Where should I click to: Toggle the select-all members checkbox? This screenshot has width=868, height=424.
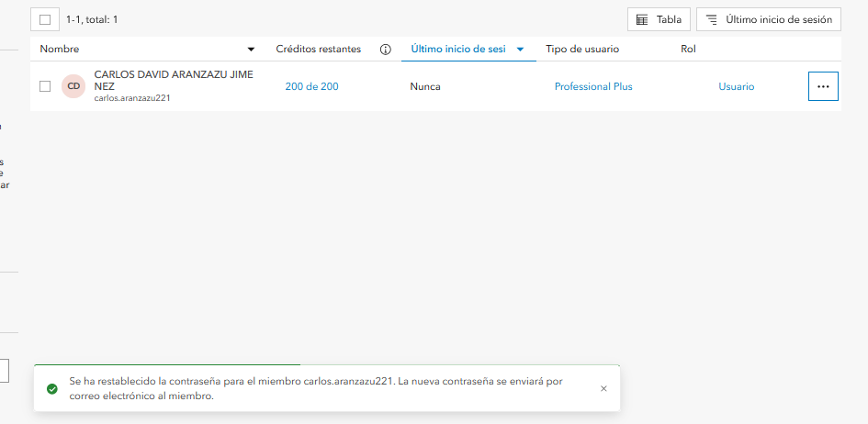pyautogui.click(x=45, y=20)
